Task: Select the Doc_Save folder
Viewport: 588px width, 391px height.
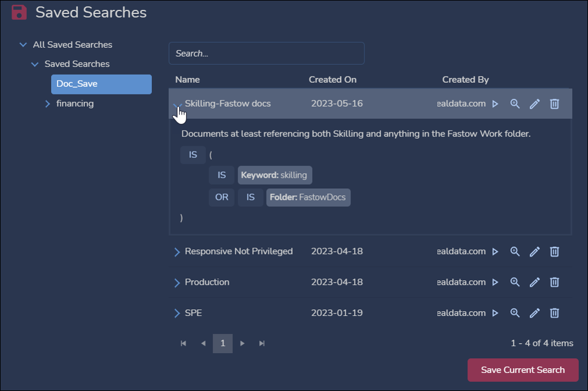Action: click(101, 84)
